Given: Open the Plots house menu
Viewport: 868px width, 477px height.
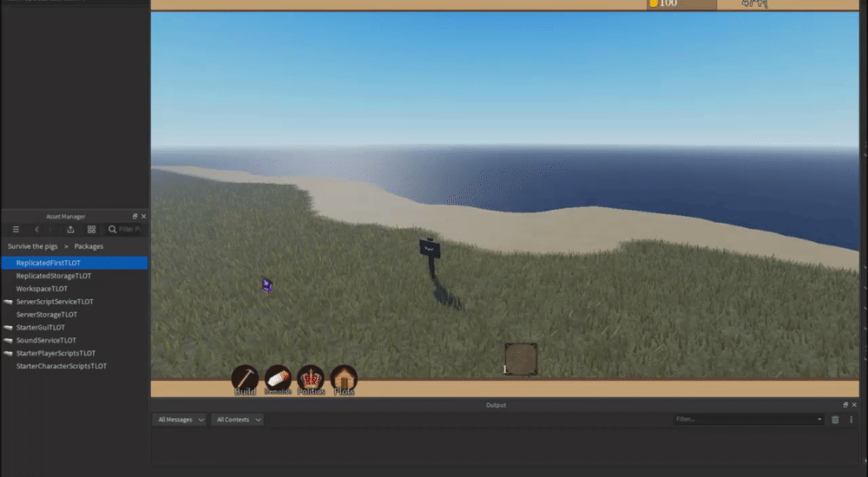Looking at the screenshot, I should click(x=344, y=380).
